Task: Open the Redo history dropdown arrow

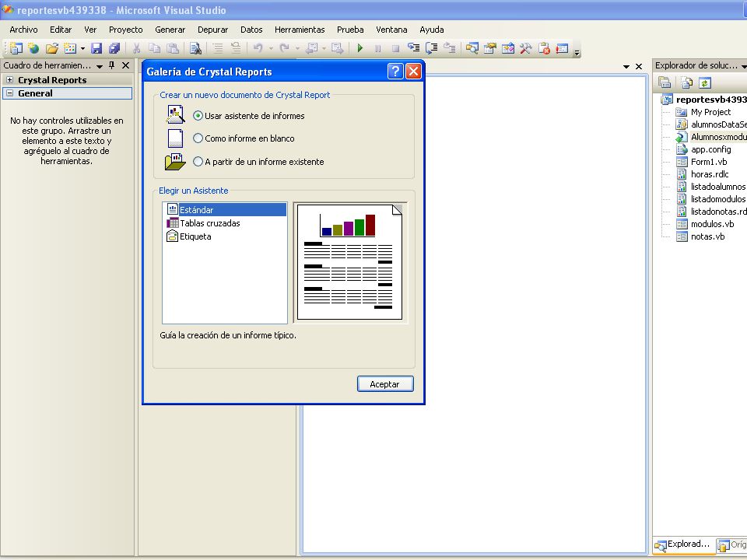Action: tap(296, 48)
